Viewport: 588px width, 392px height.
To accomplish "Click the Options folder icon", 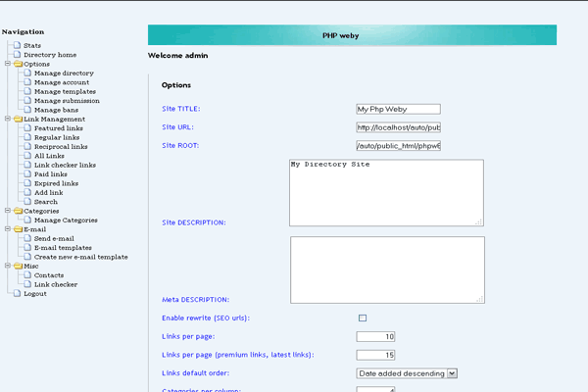I will tap(17, 64).
